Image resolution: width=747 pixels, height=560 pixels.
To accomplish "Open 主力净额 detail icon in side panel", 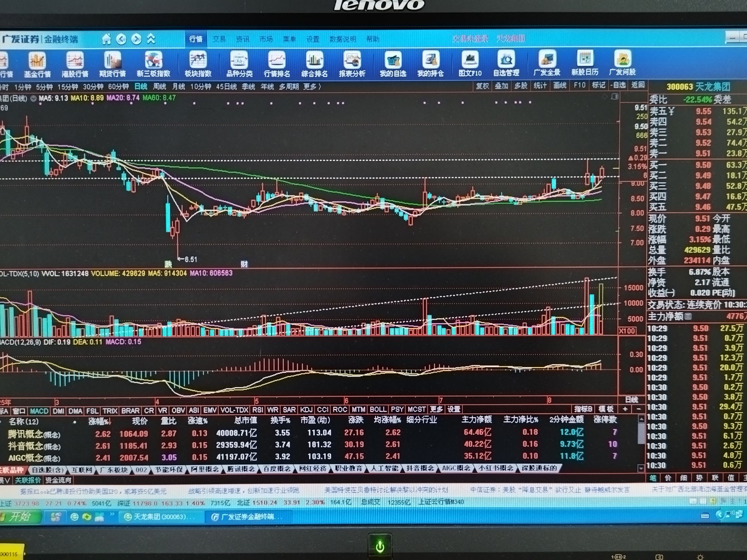I will pyautogui.click(x=688, y=317).
